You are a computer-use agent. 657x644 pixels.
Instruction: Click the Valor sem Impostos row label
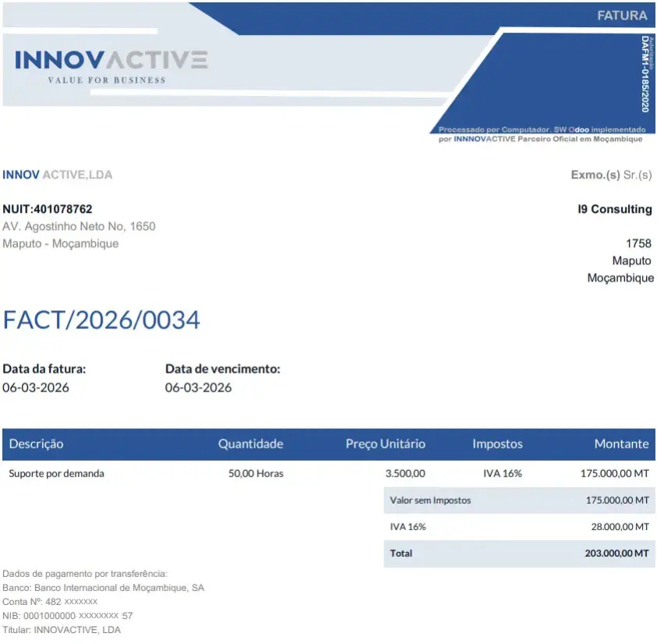(430, 501)
